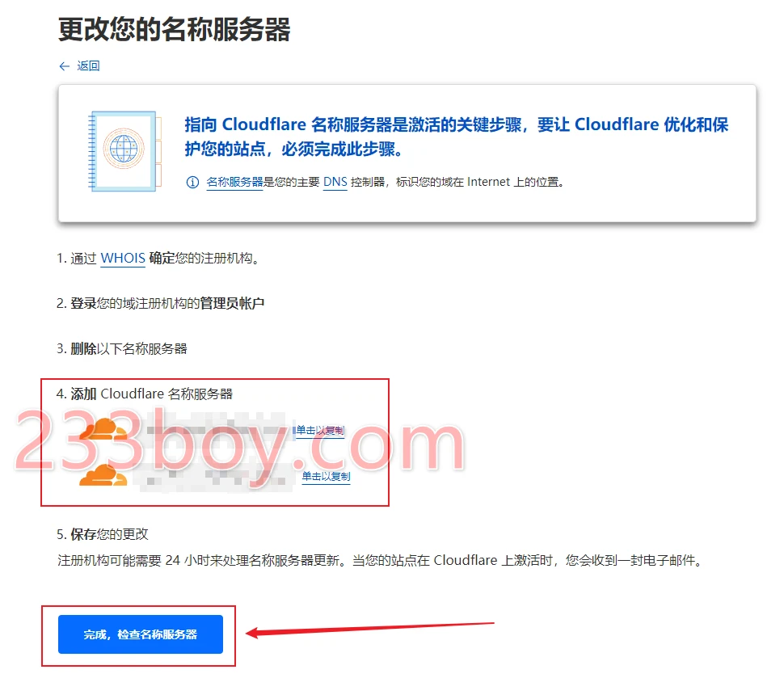
Task: Click 完成，检查名称服务器 button
Action: pos(141,634)
